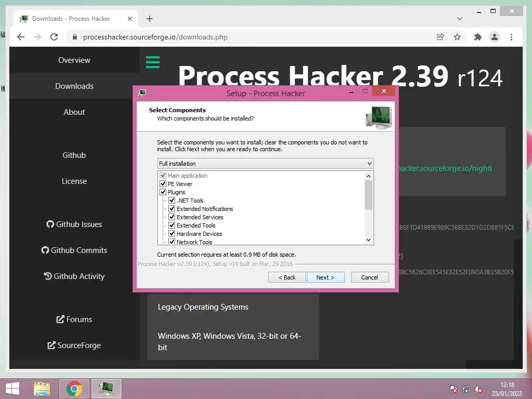532x399 pixels.
Task: Open the Chrome profile avatar
Action: click(495, 37)
